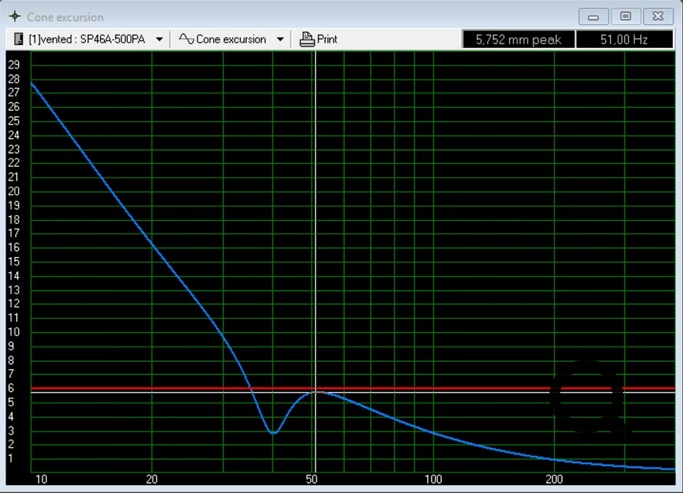The image size is (683, 493).
Task: Click the waveform icon beside Cone excursion
Action: [x=186, y=40]
